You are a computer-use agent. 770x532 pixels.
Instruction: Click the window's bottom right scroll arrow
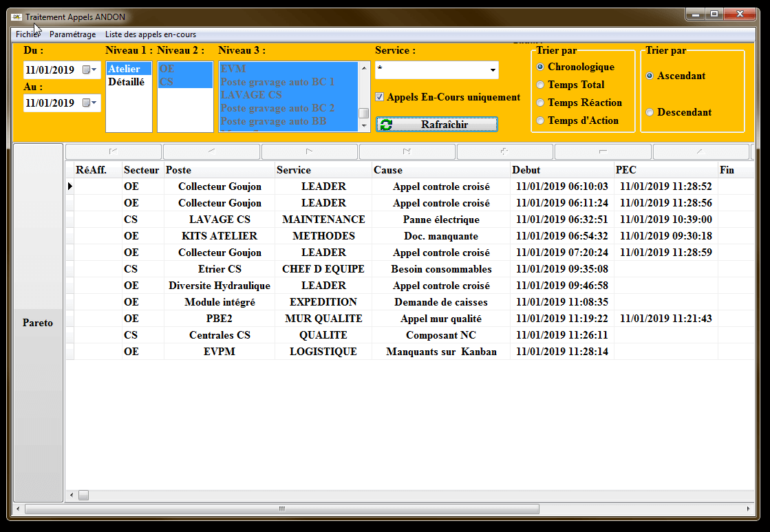pos(749,509)
